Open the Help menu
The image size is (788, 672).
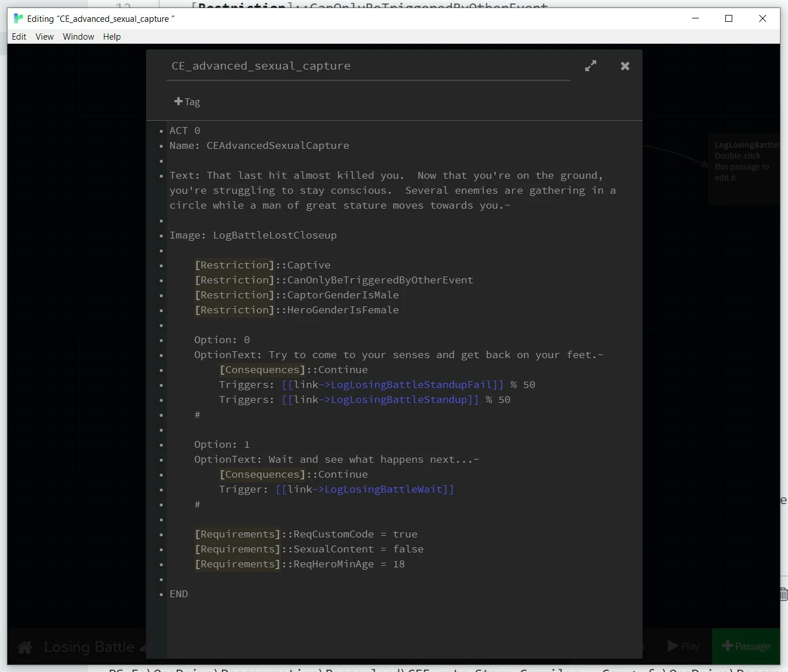(112, 37)
